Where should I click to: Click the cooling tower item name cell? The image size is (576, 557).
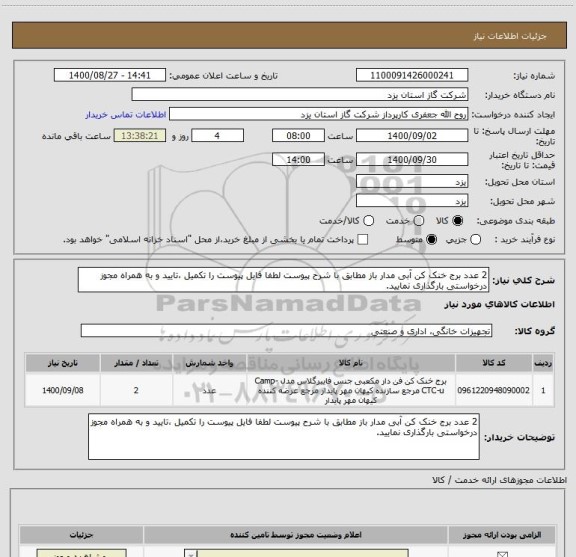[x=351, y=390]
